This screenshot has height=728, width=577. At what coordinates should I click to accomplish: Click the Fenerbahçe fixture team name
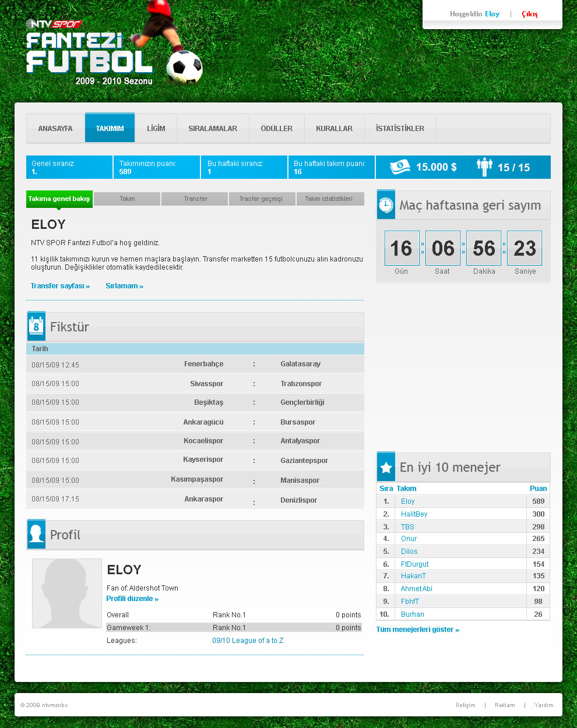click(x=203, y=364)
